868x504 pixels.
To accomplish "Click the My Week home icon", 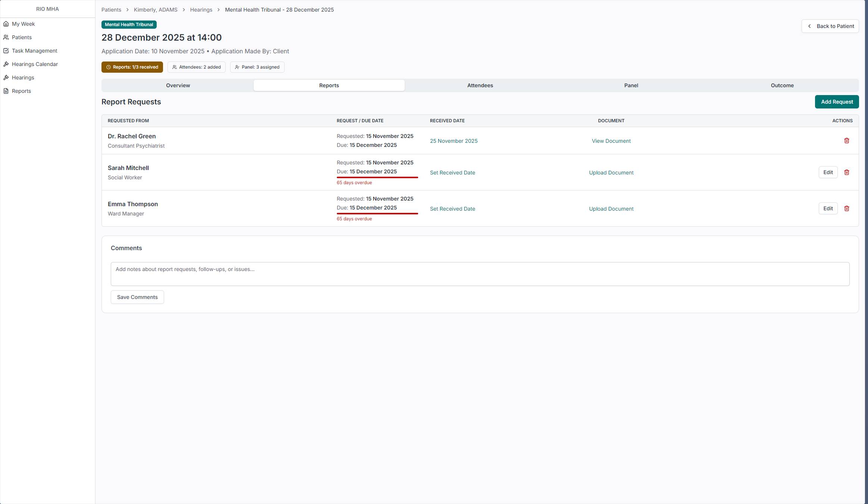I will pyautogui.click(x=6, y=24).
